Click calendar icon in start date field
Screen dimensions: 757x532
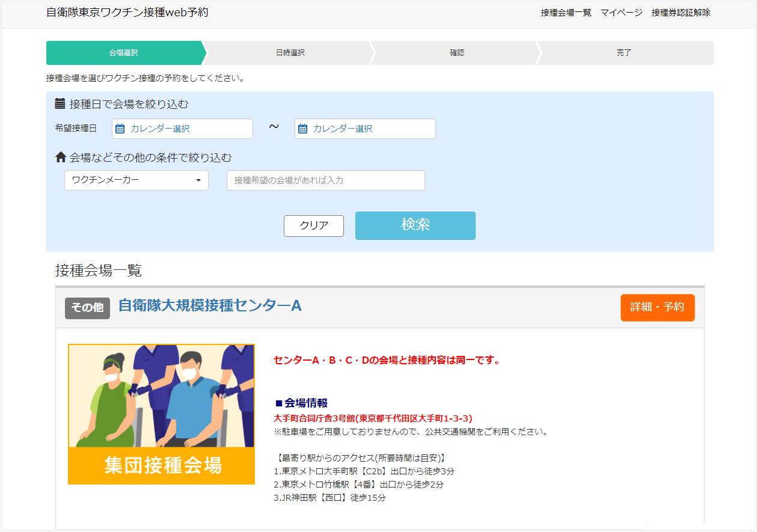(120, 129)
